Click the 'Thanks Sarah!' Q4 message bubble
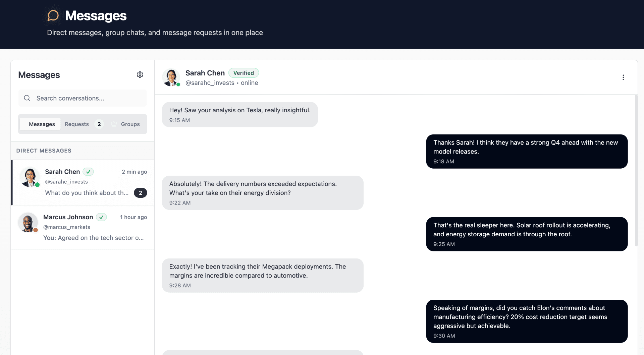 pyautogui.click(x=527, y=152)
